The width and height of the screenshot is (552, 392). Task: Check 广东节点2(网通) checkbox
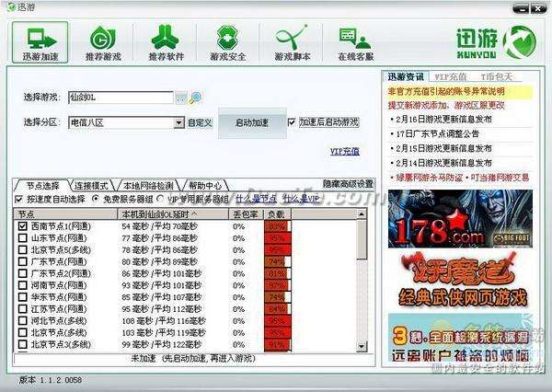pos(22,273)
